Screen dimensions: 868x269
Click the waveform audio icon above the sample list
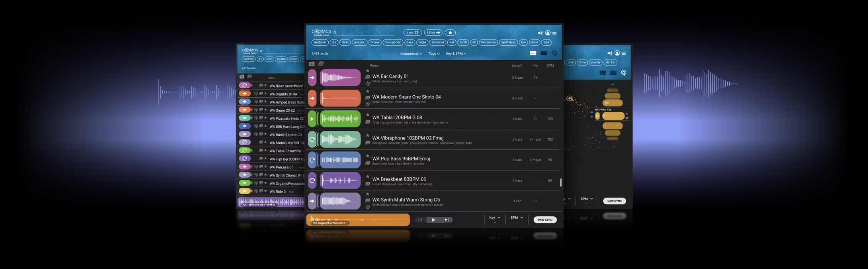pos(311,64)
